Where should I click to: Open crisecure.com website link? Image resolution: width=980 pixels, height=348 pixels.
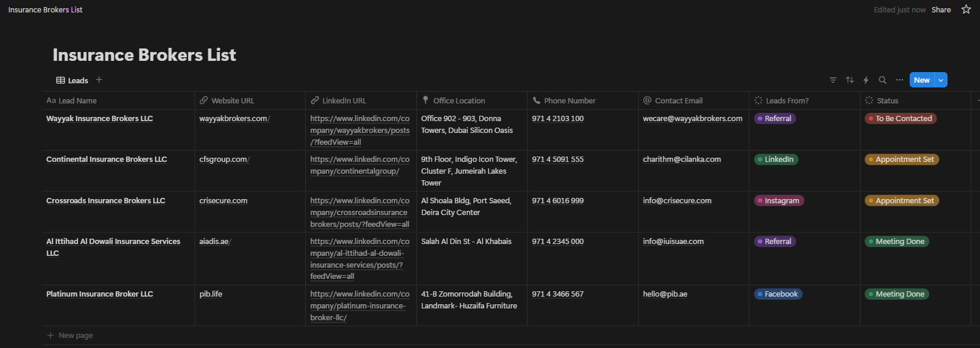tap(223, 201)
